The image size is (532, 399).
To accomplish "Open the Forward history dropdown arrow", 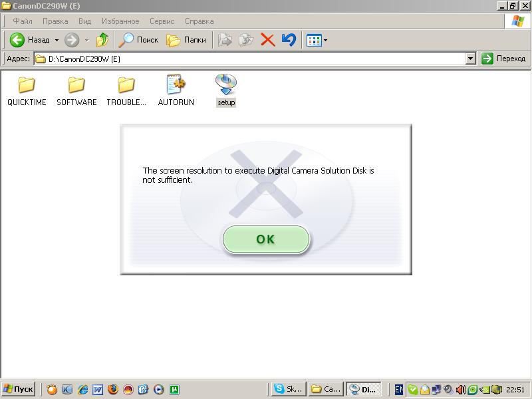I will point(87,40).
